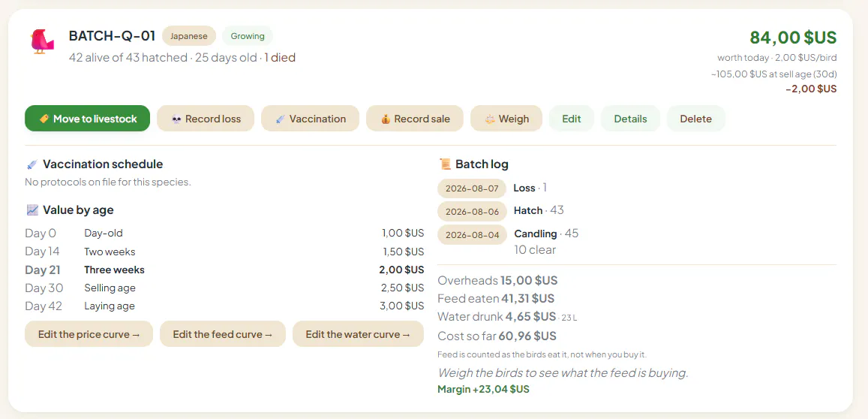Click the 'Weigh the birds' hint text
The image size is (868, 419).
click(x=563, y=373)
